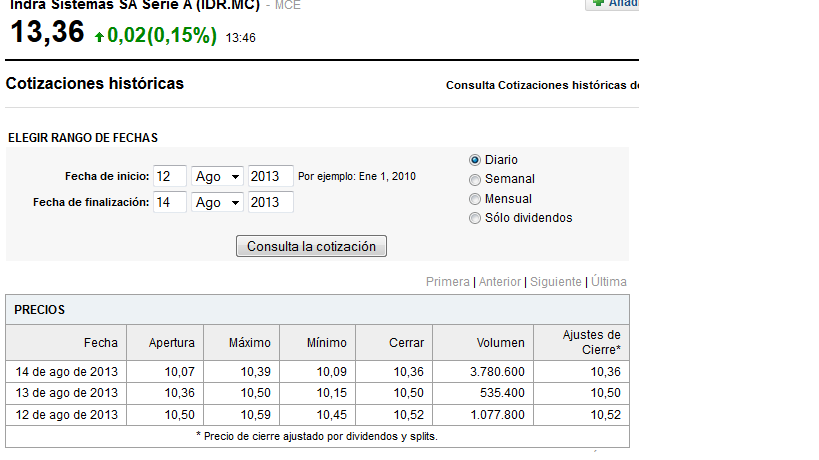819x460 pixels.
Task: Click the date cell 13 de ago de 2013
Action: point(66,393)
